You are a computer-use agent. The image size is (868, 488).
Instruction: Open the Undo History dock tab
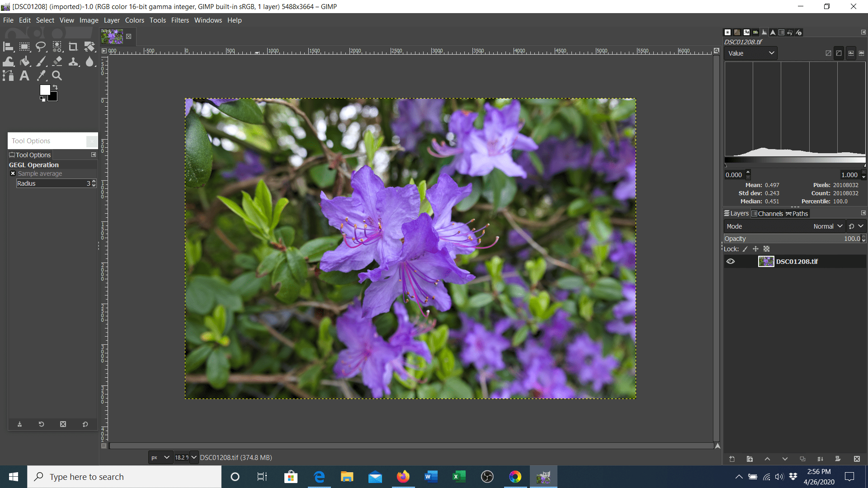pos(790,33)
